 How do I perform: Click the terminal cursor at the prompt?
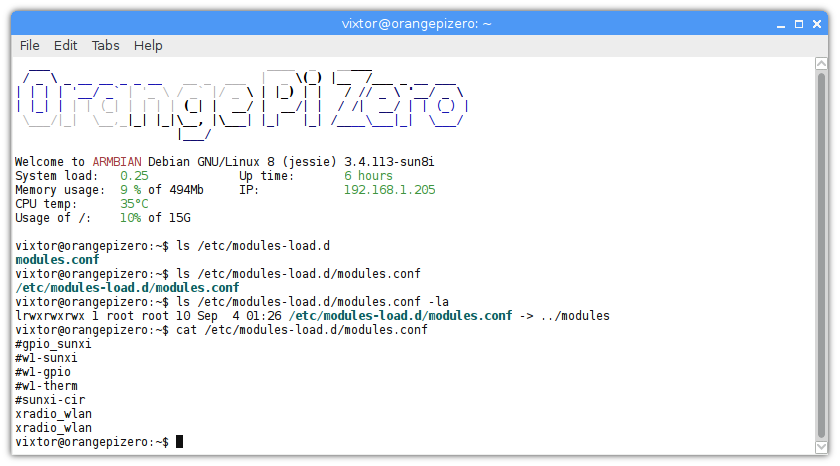tap(179, 442)
